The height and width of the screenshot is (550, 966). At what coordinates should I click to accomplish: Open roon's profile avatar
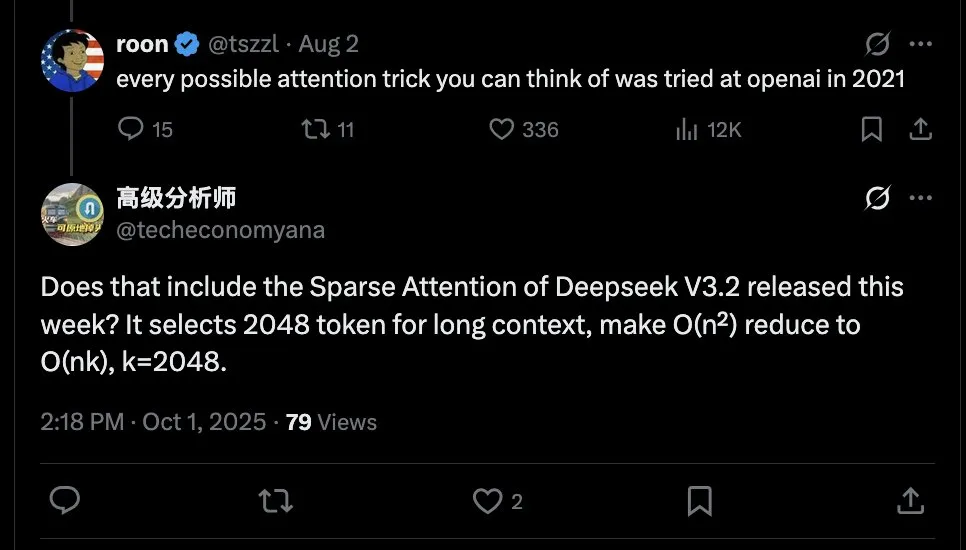pos(72,60)
